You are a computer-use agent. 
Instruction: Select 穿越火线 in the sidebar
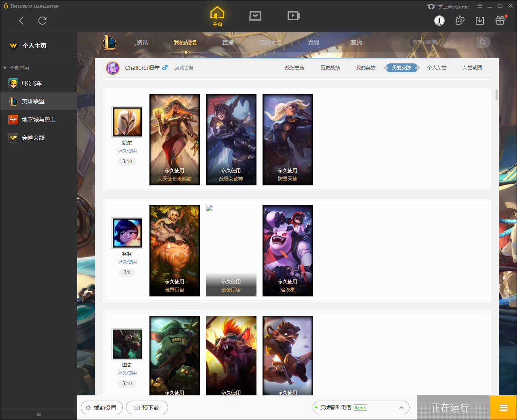[38, 138]
